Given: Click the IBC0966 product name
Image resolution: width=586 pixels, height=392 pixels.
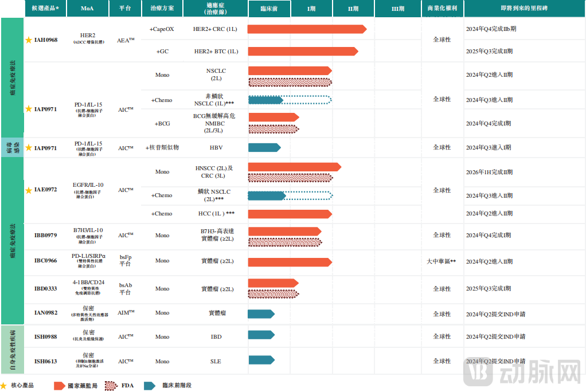Looking at the screenshot, I should [46, 261].
